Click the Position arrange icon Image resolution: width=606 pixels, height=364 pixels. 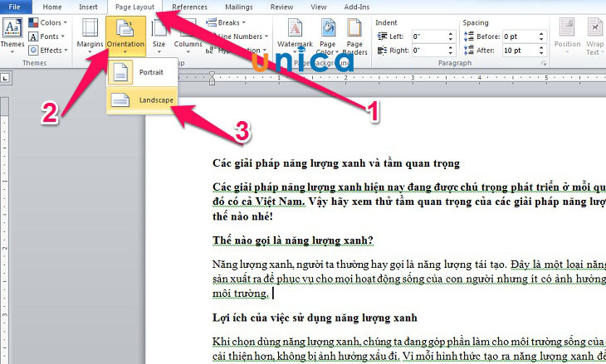[x=567, y=35]
